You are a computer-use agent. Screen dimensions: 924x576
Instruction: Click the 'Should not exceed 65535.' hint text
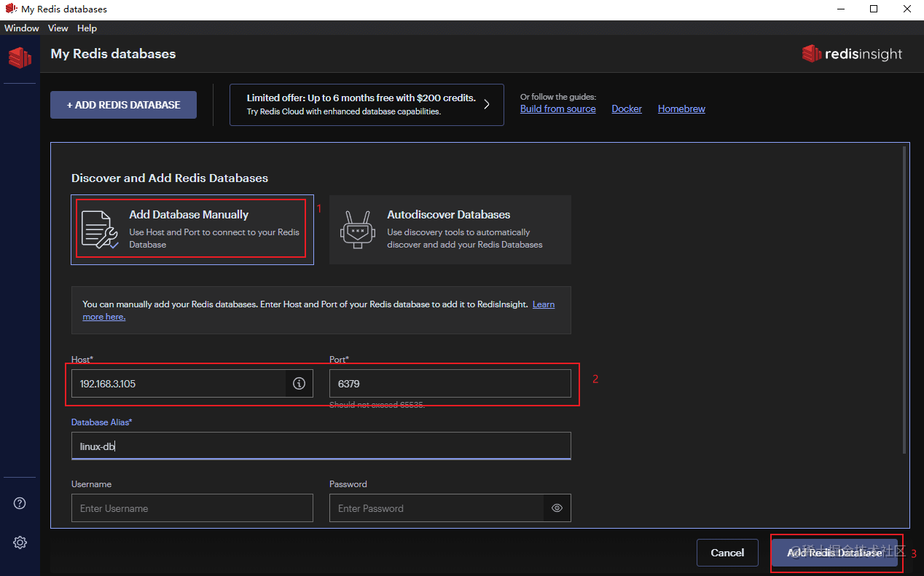[x=377, y=405]
